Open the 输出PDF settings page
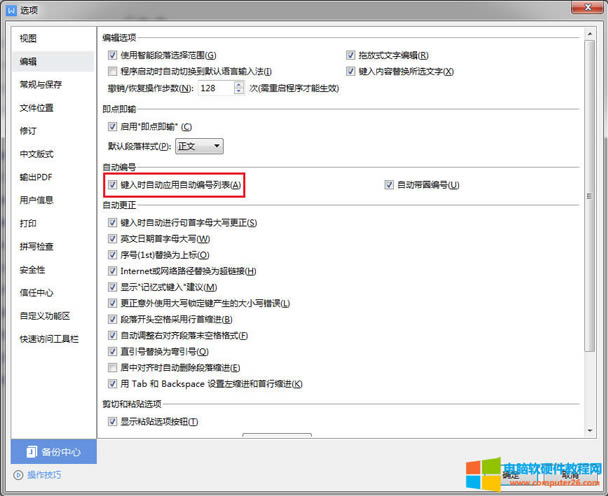The width and height of the screenshot is (608, 496). coord(36,177)
